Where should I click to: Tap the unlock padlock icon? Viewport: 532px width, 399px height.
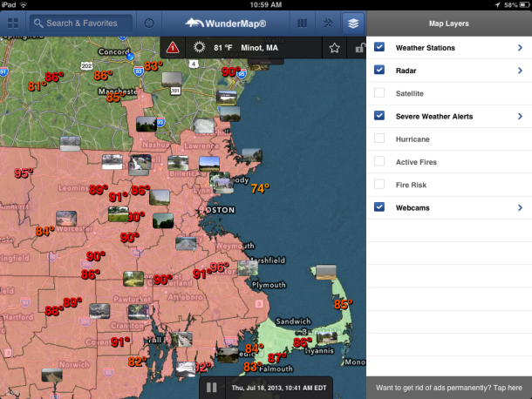coord(359,48)
